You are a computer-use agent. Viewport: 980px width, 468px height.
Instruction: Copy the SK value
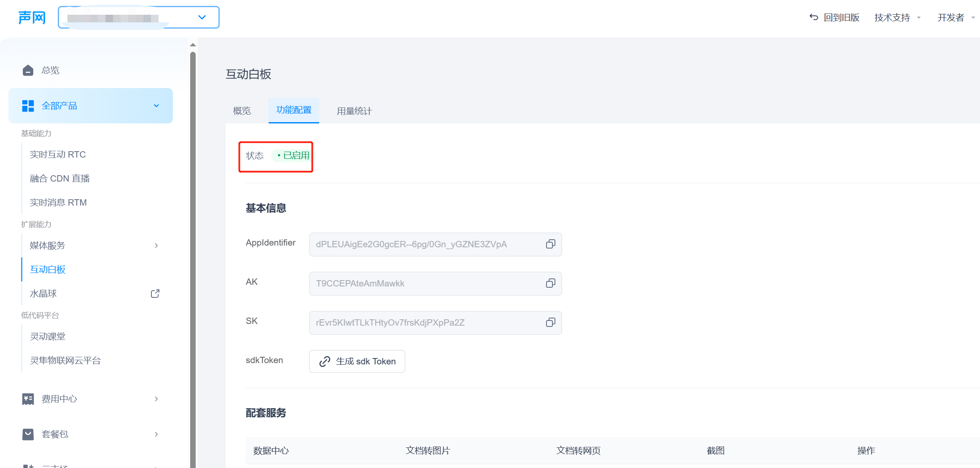coord(550,323)
